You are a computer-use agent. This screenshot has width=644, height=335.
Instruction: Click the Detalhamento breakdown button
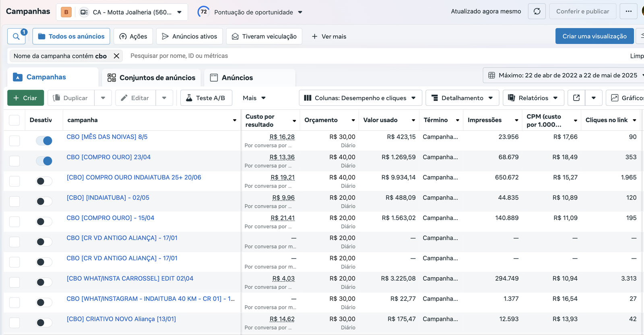pyautogui.click(x=462, y=98)
